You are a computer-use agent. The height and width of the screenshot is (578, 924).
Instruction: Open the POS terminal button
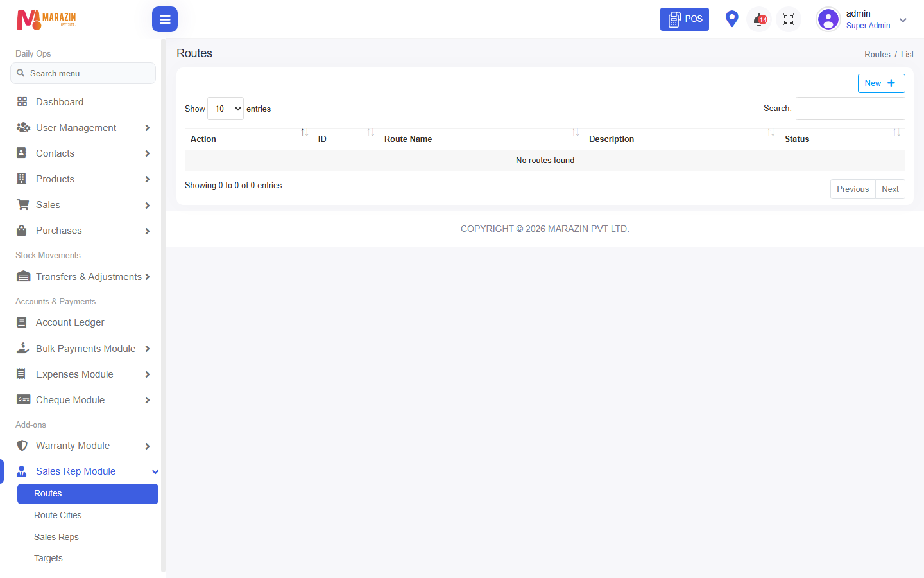coord(685,19)
